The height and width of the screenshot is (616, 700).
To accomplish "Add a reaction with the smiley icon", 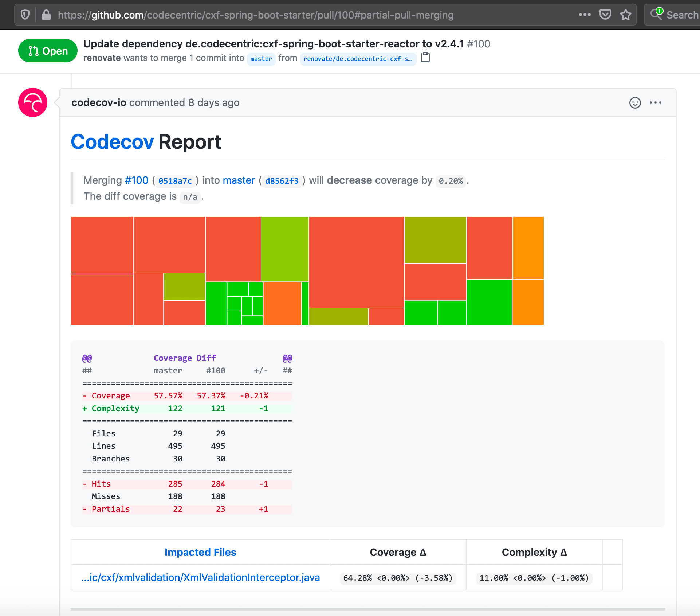I will [x=635, y=103].
